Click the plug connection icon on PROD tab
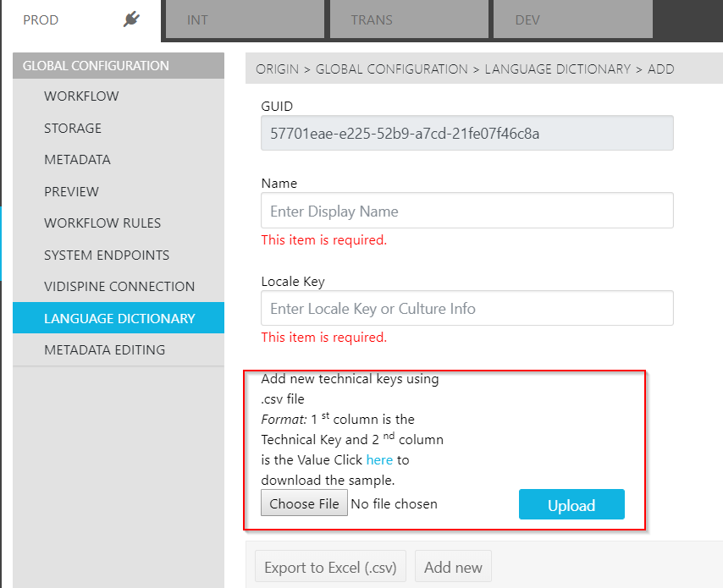Screen dimensions: 723x588 (131, 19)
